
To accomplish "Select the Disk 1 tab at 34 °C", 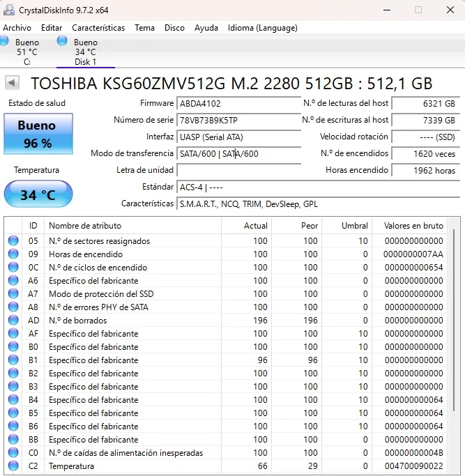I will (86, 51).
